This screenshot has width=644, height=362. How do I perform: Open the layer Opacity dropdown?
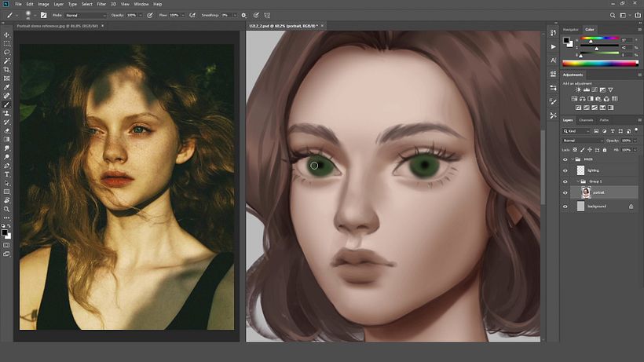[635, 141]
